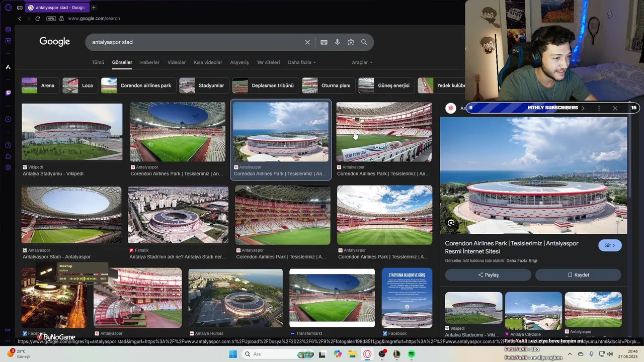This screenshot has height=362, width=644.
Task: Go to the Google home logo
Action: click(x=54, y=42)
